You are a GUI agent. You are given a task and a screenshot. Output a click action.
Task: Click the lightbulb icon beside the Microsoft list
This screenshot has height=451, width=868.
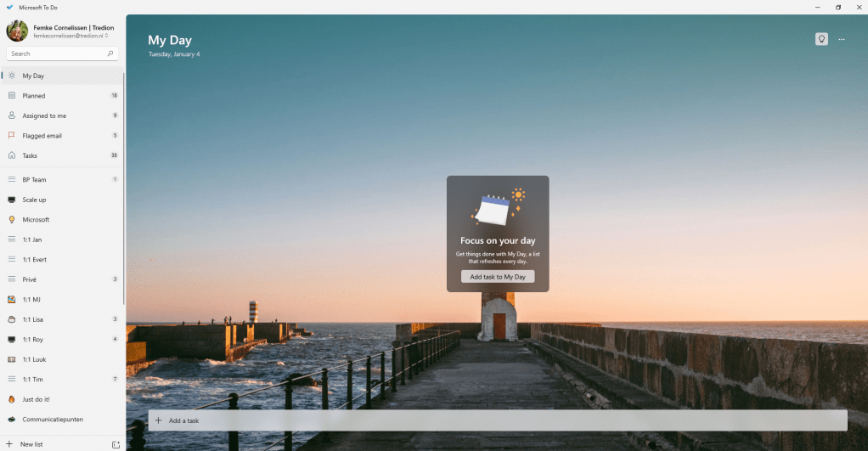[x=12, y=219]
